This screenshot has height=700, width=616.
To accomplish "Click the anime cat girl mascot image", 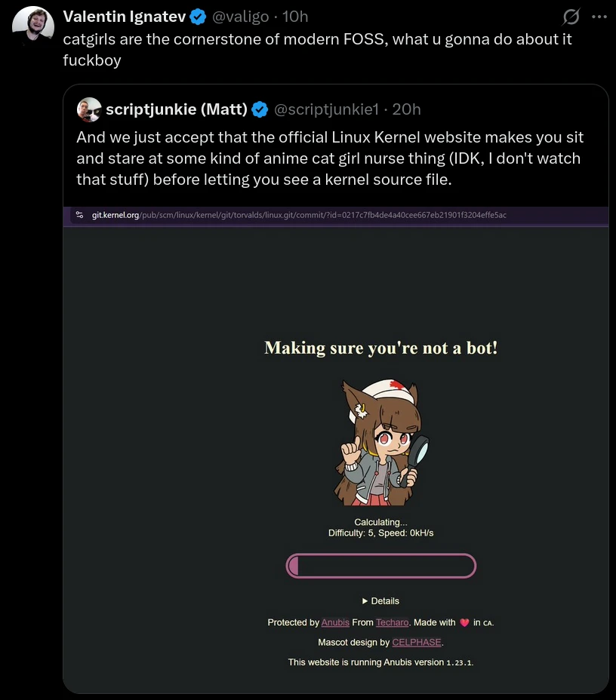I will pos(381,442).
